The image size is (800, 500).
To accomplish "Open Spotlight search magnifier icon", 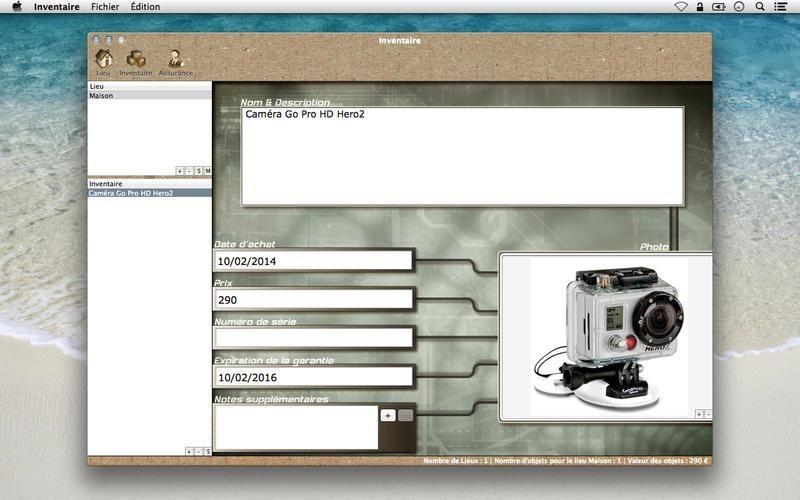I will point(760,7).
